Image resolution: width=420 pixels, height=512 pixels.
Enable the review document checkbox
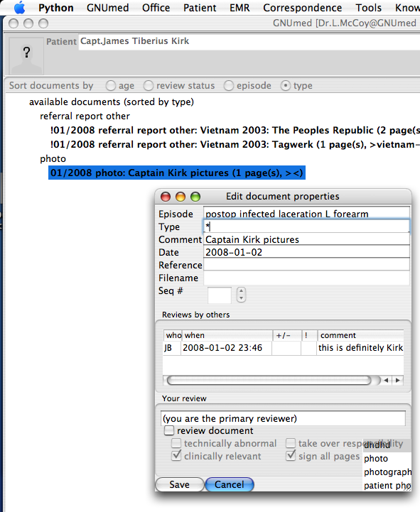(169, 430)
